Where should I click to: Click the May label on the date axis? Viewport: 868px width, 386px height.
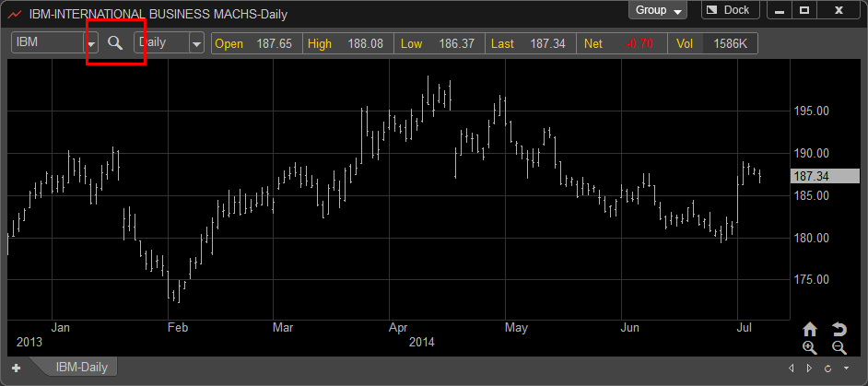coord(516,328)
